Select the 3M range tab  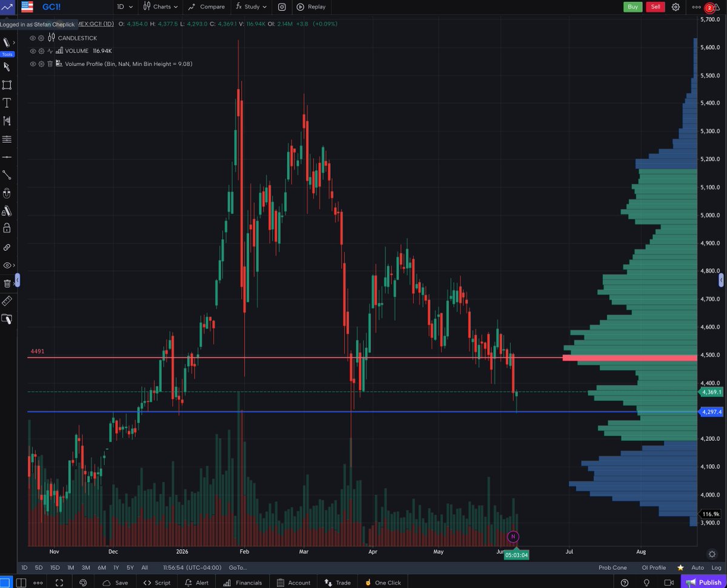click(x=86, y=567)
